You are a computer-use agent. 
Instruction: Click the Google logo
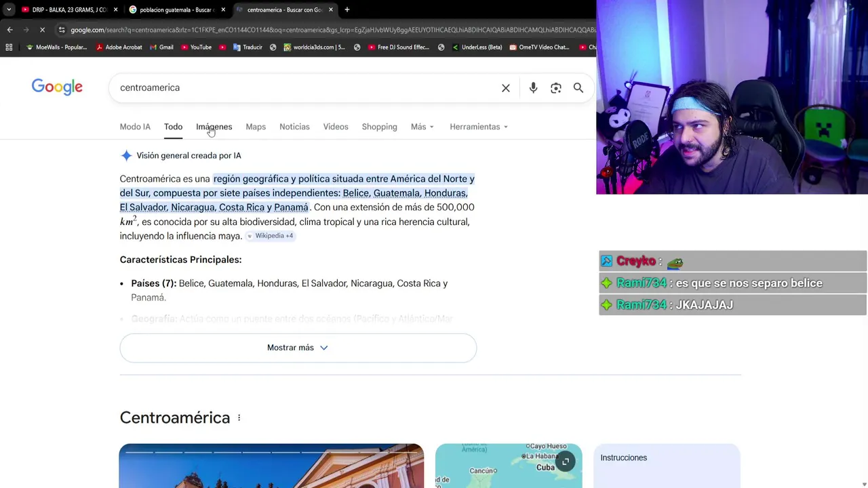[57, 87]
